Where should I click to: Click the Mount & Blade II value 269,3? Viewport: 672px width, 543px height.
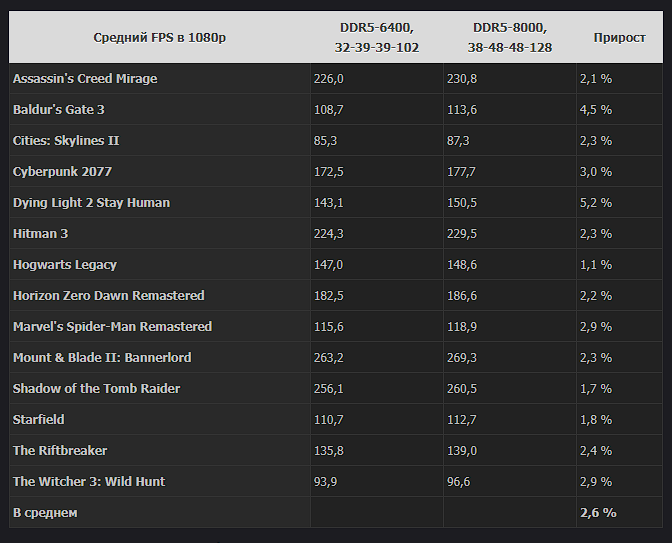point(462,358)
